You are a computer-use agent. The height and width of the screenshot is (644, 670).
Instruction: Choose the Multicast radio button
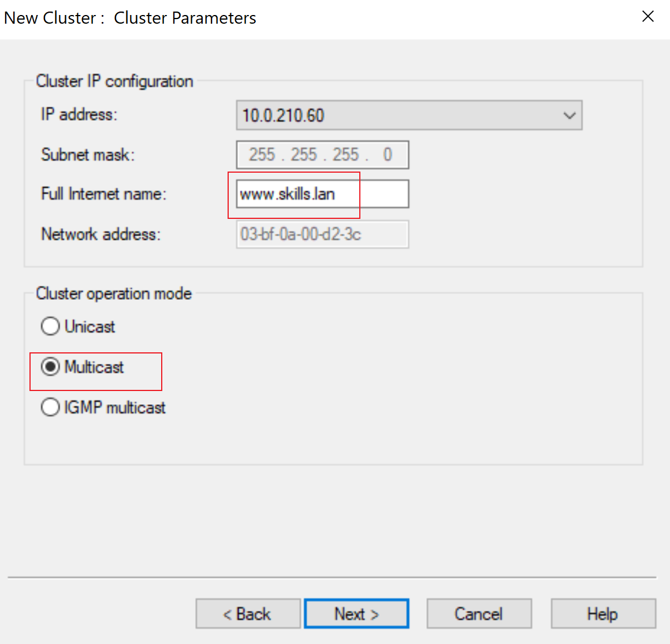[x=50, y=367]
